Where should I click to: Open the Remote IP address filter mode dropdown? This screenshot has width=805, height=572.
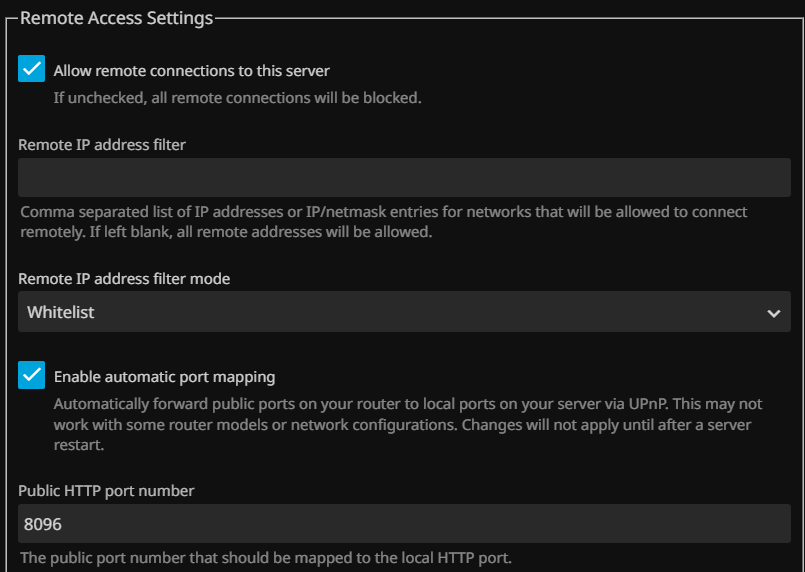[404, 312]
